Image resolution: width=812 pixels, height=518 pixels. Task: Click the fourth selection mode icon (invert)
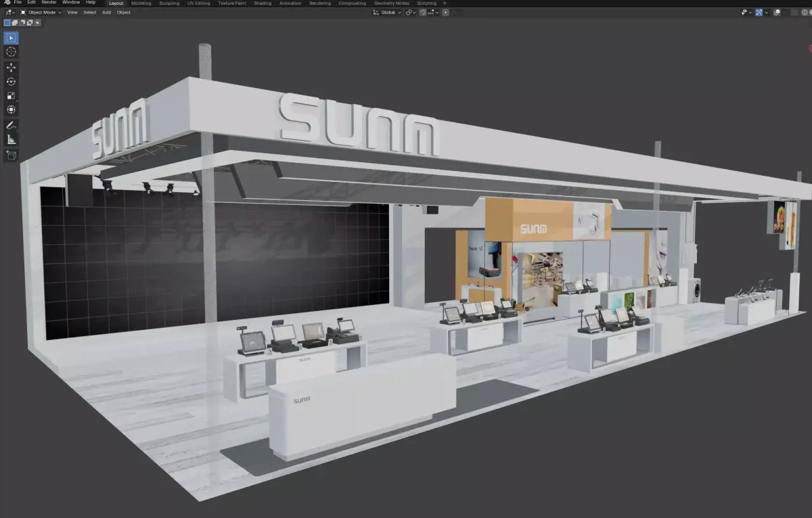coord(30,22)
